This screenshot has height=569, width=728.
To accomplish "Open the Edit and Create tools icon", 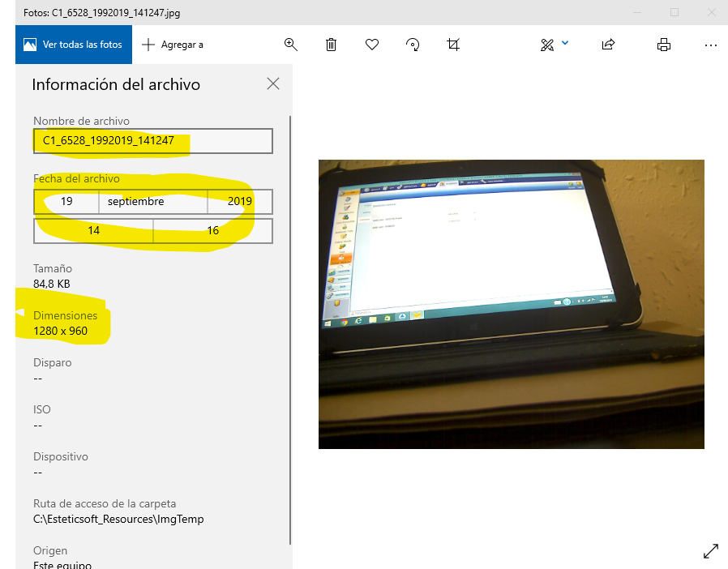I will (546, 45).
